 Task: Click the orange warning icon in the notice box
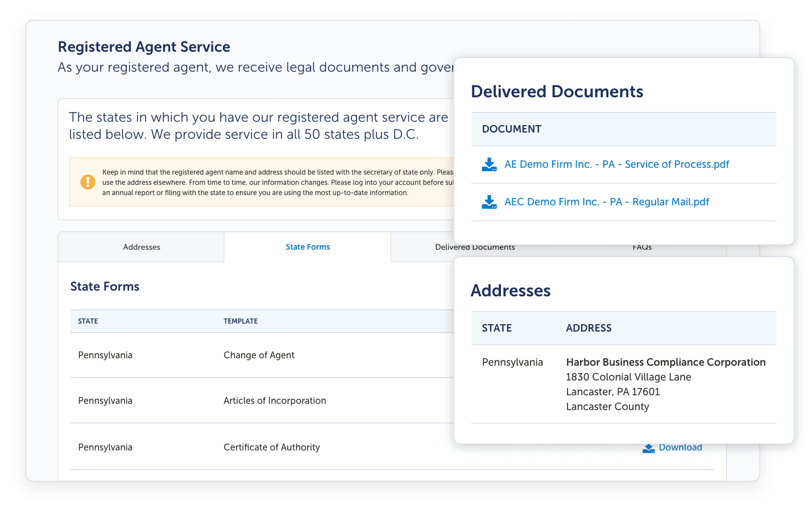click(x=88, y=182)
